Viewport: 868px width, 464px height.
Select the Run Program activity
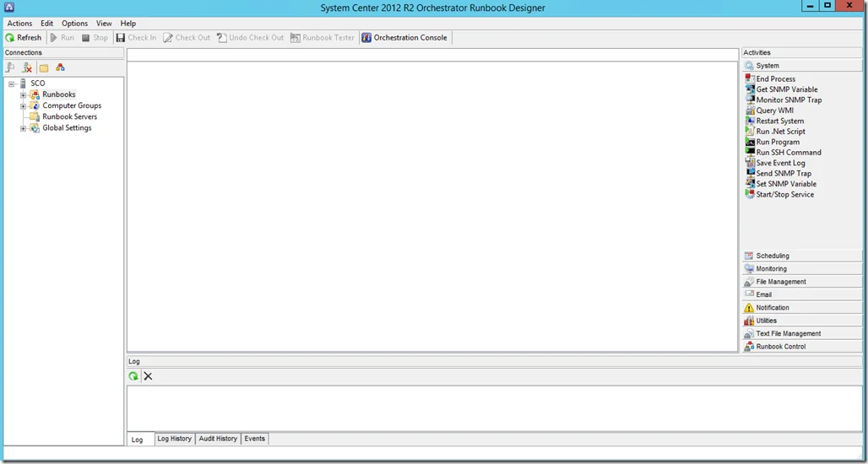click(x=778, y=142)
